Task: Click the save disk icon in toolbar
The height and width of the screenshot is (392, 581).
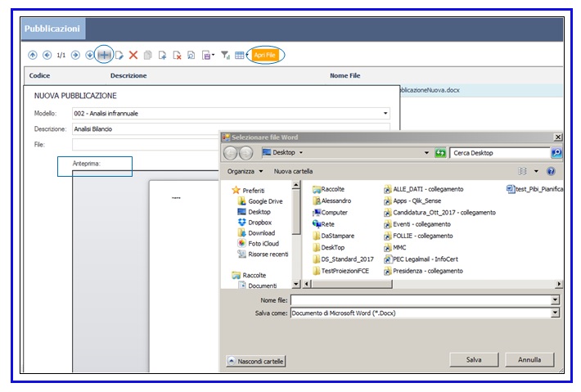Action: tap(207, 55)
